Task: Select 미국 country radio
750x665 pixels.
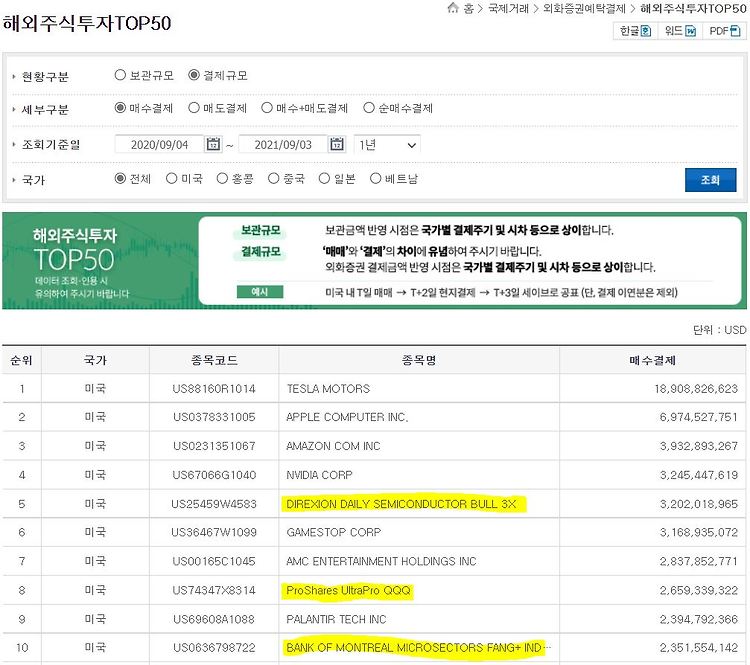Action: (171, 178)
